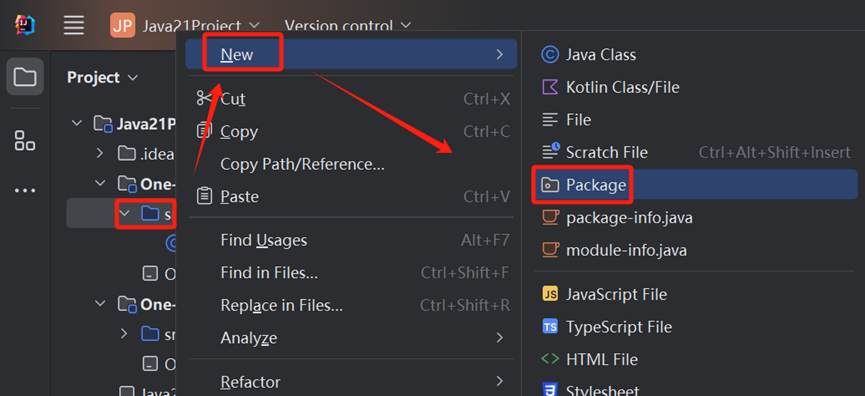Open the More tool windows ellipsis
The height and width of the screenshot is (396, 865).
tap(25, 191)
